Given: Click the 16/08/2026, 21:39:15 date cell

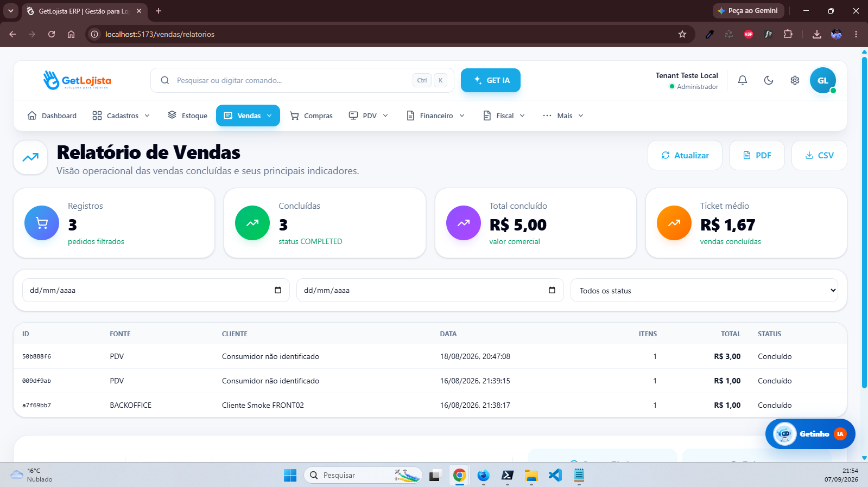Looking at the screenshot, I should pos(475,381).
